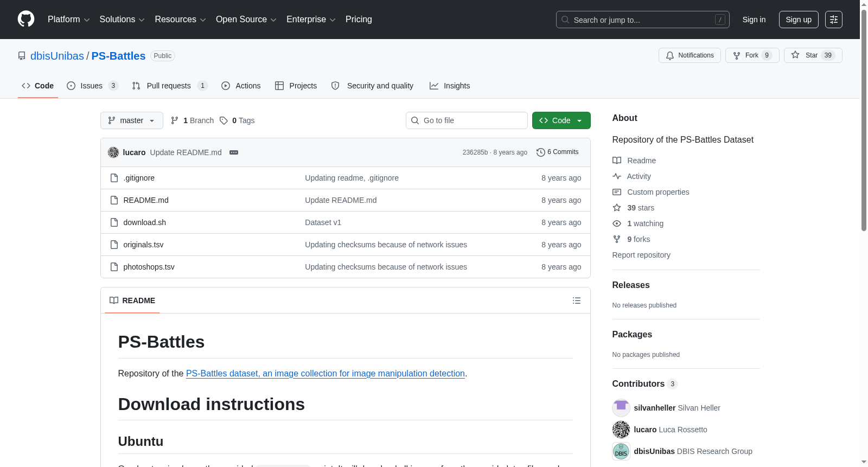Click the repository icon before dbisUnibas
The width and height of the screenshot is (868, 467).
(x=22, y=56)
